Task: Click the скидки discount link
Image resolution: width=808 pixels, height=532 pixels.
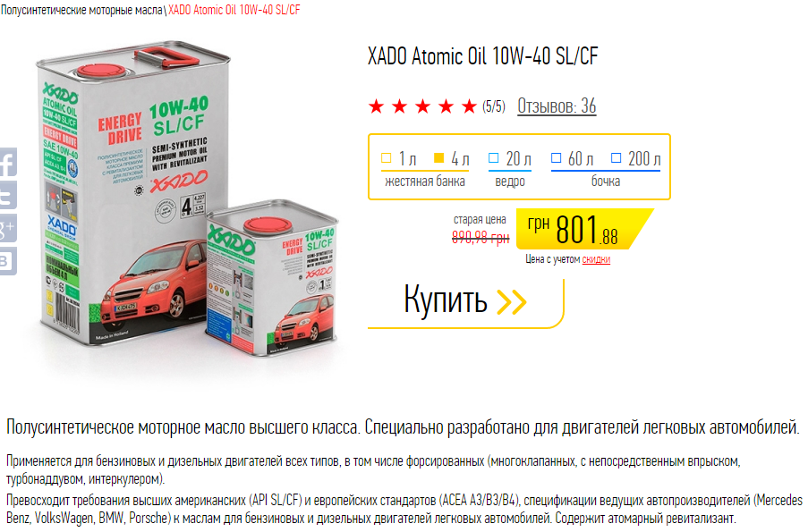Action: (596, 259)
